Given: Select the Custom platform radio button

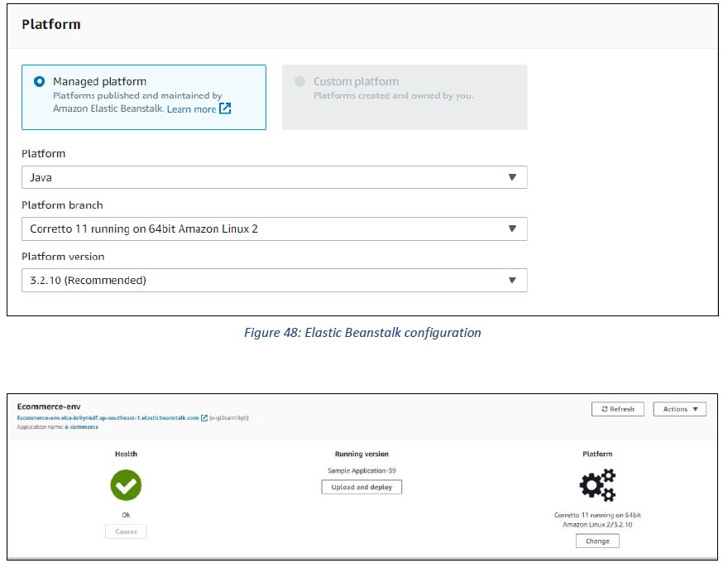Looking at the screenshot, I should [x=300, y=82].
